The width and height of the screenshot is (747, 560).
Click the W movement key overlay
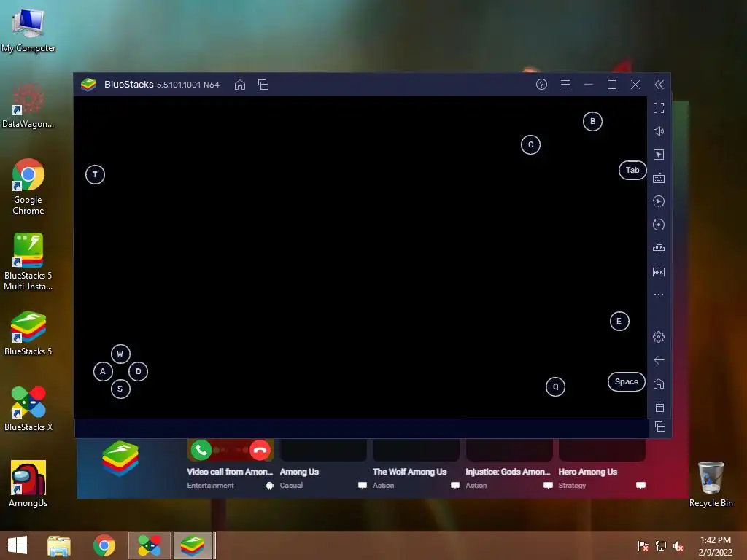coord(120,354)
